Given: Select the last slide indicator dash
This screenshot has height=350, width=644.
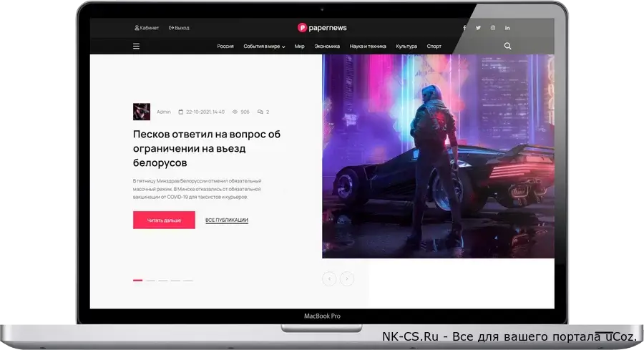Looking at the screenshot, I should coord(188,280).
